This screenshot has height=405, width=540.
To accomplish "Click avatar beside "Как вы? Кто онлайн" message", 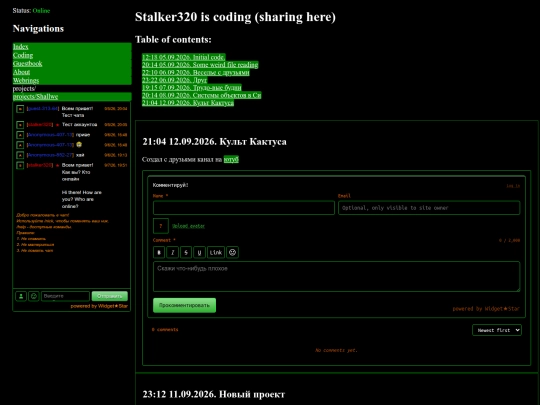I will click(x=20, y=166).
